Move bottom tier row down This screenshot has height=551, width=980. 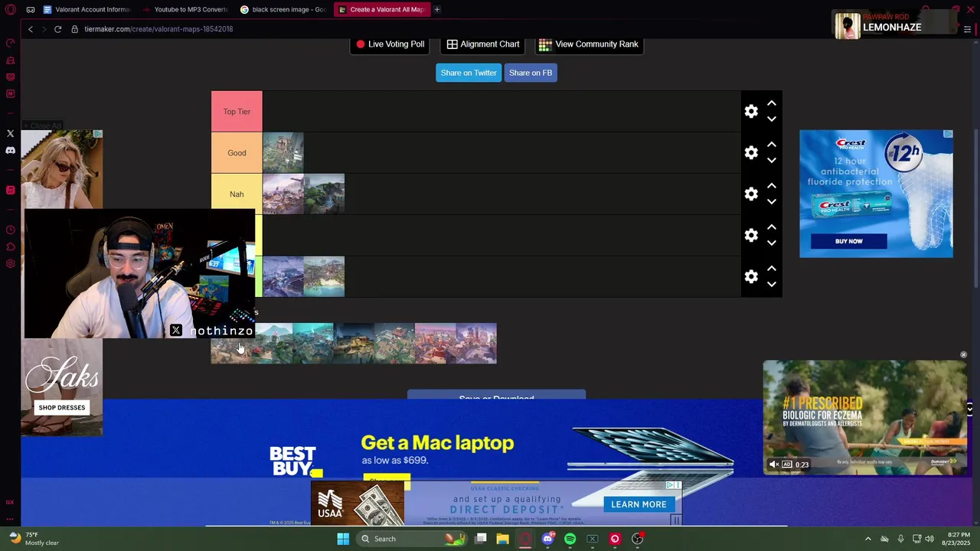pos(772,285)
